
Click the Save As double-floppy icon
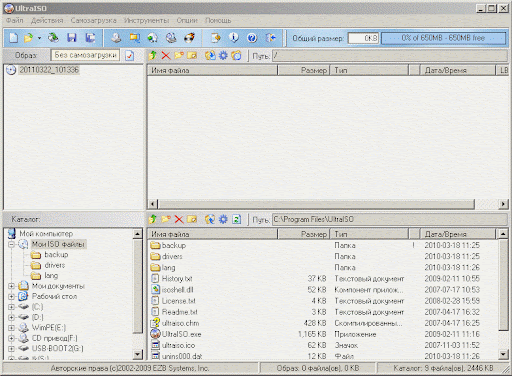tap(90, 38)
